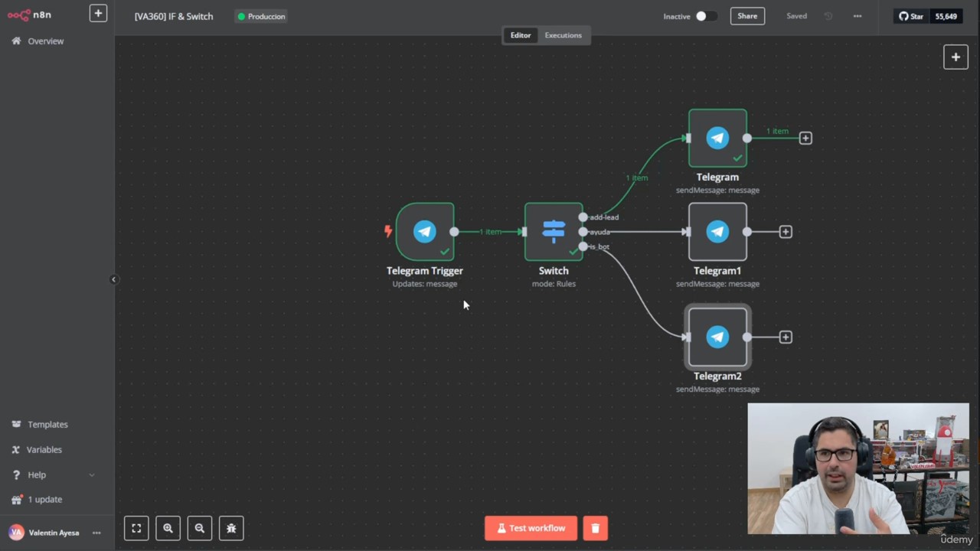Add new item with sidebar plus button
The image size is (980, 551).
click(x=98, y=13)
